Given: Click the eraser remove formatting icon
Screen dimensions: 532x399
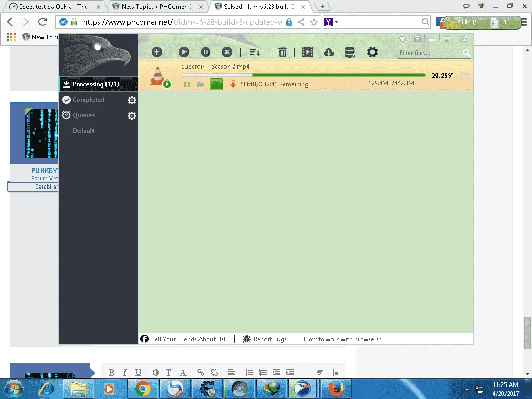Looking at the screenshot, I should tap(318, 373).
